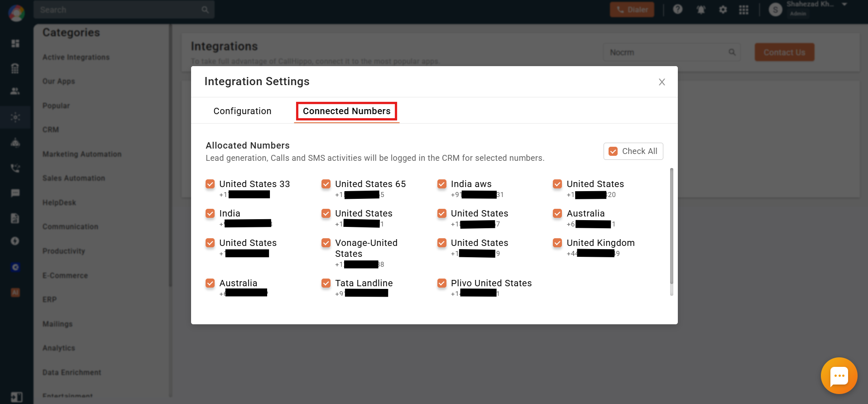Open the SMS chat bubble icon in sidebar
Image resolution: width=868 pixels, height=404 pixels.
pyautogui.click(x=15, y=193)
